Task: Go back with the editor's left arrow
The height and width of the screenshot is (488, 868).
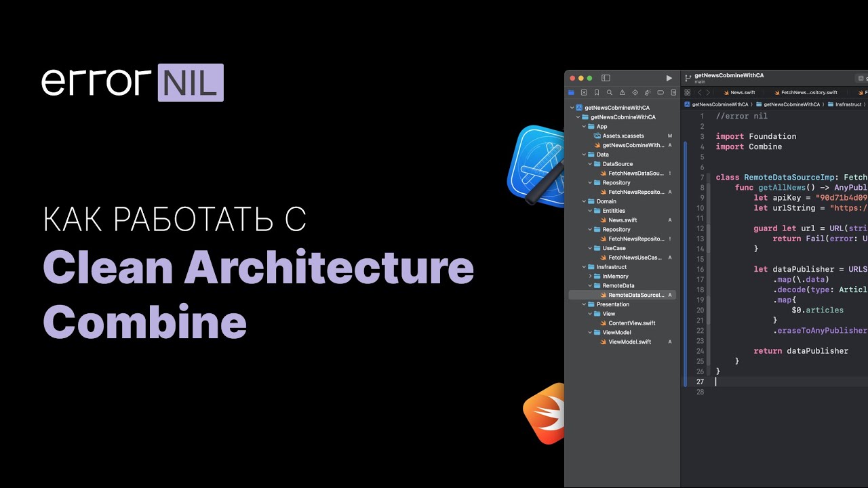Action: [x=699, y=93]
